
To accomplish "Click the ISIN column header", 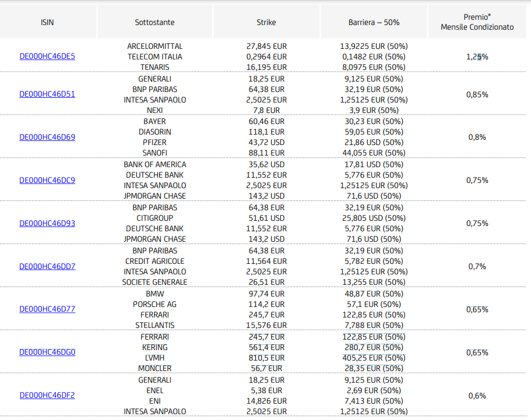I will (47, 22).
